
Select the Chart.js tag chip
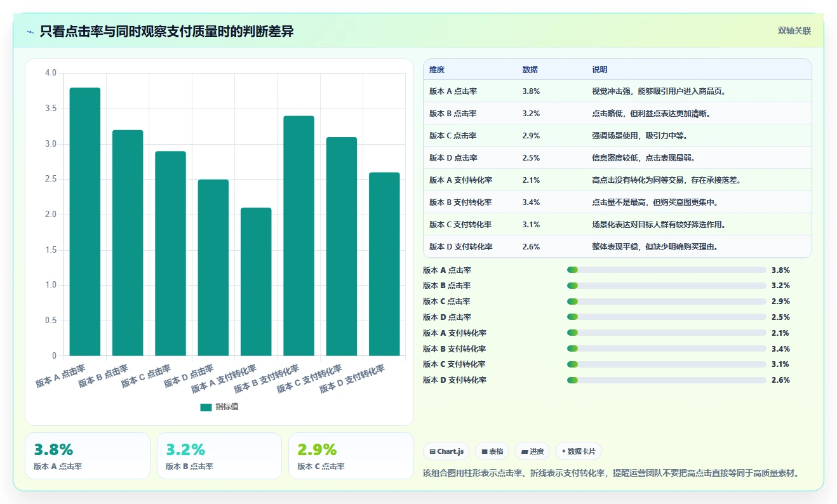pos(447,451)
